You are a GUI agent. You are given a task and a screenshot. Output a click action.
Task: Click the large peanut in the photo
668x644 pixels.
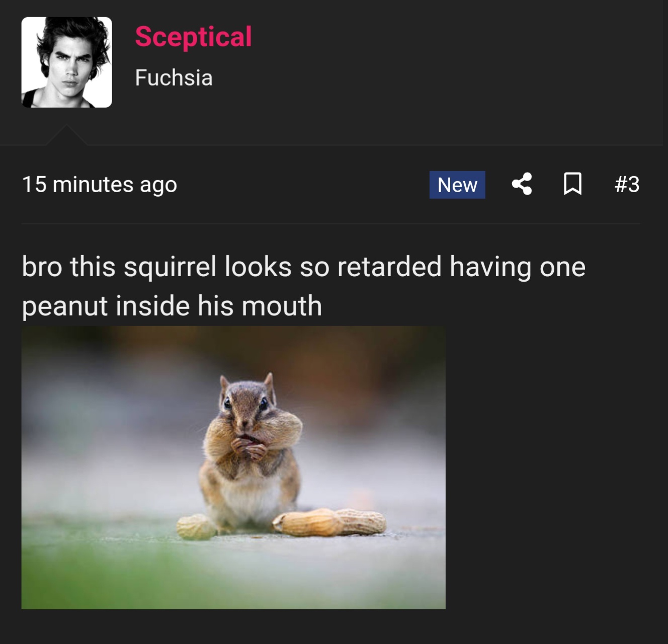pyautogui.click(x=329, y=521)
